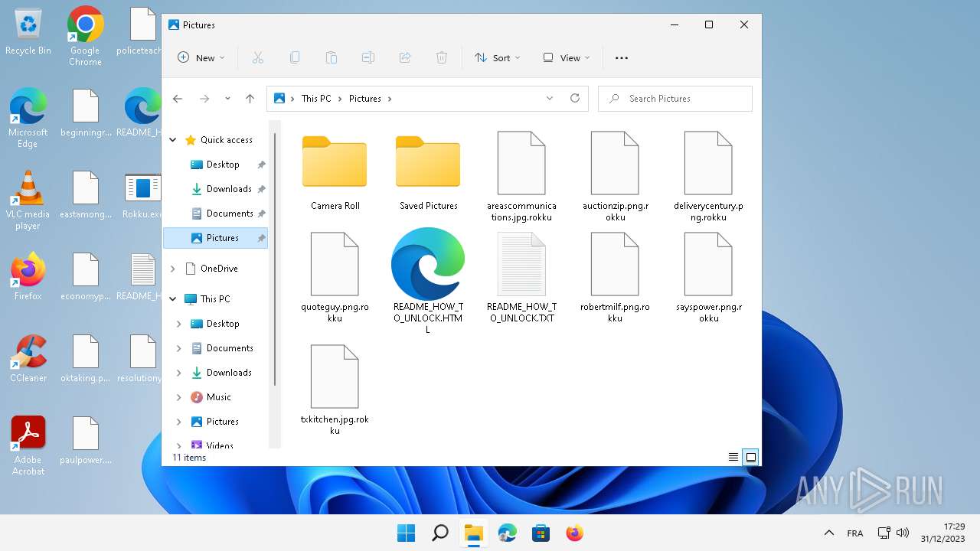Open CCleaner desktop shortcut
980x551 pixels.
(28, 358)
